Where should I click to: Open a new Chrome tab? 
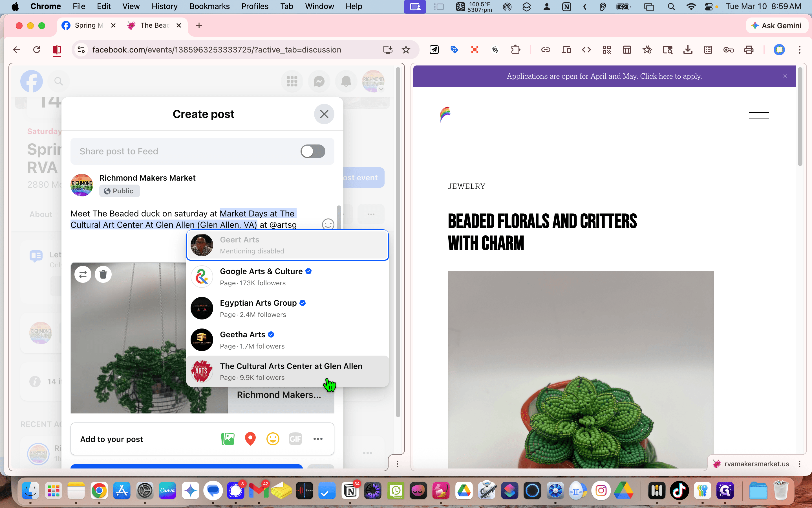click(199, 25)
